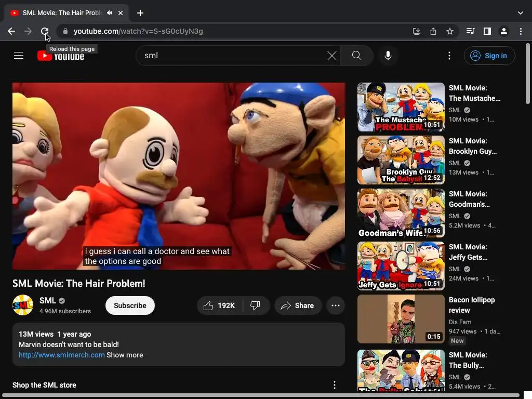Image resolution: width=532 pixels, height=399 pixels.
Task: Run search with the magnifier button
Action: (356, 56)
